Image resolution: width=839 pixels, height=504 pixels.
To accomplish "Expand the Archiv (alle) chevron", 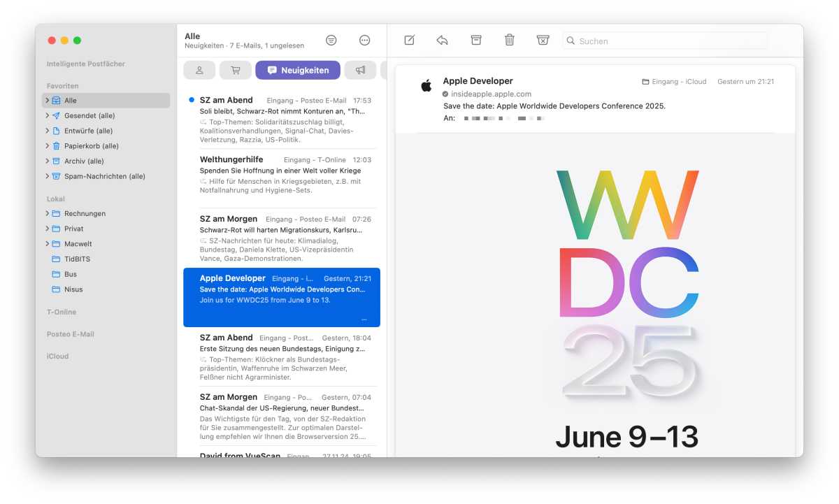I will tap(47, 161).
